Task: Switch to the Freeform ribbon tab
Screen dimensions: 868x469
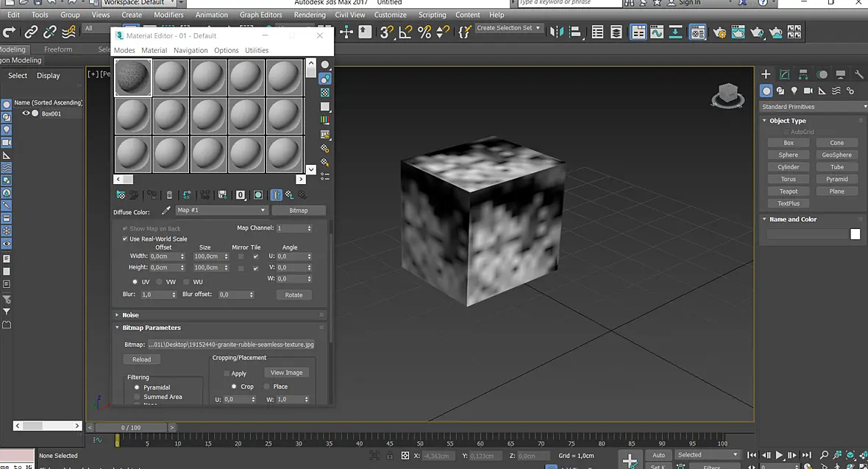Action: click(x=58, y=49)
